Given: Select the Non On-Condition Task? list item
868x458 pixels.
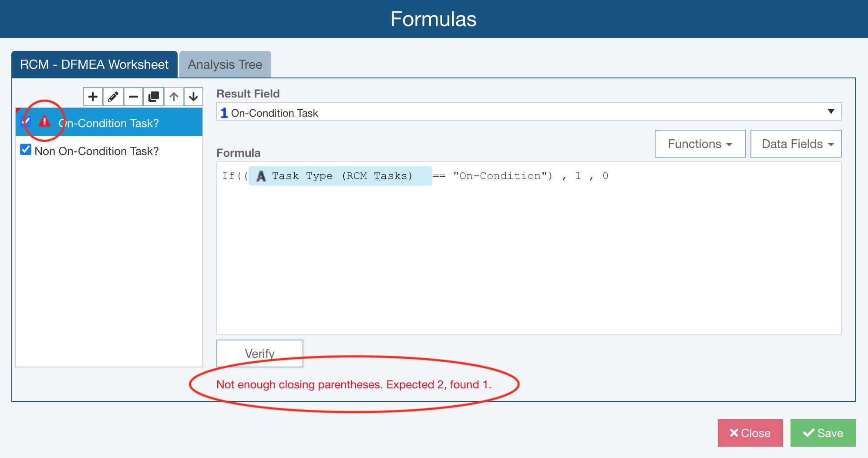Looking at the screenshot, I should pos(97,151).
